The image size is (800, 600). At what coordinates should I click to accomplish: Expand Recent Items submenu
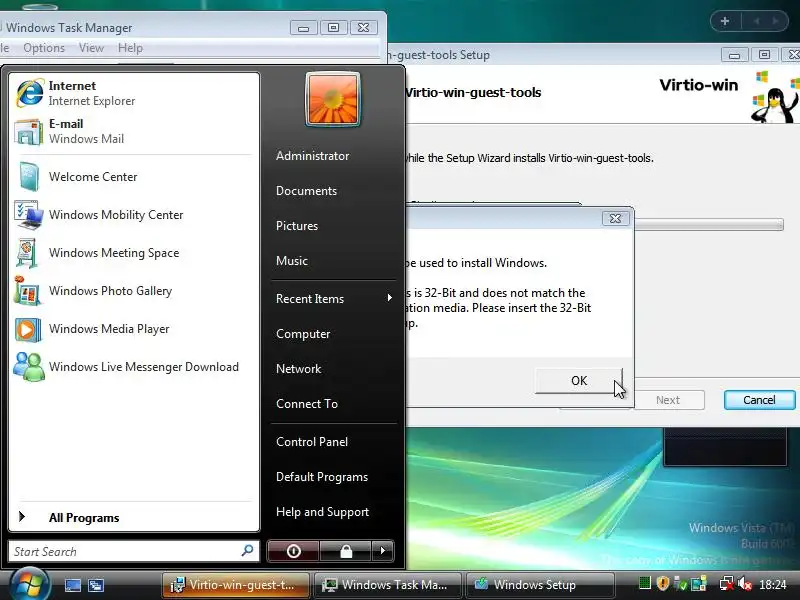(x=334, y=298)
